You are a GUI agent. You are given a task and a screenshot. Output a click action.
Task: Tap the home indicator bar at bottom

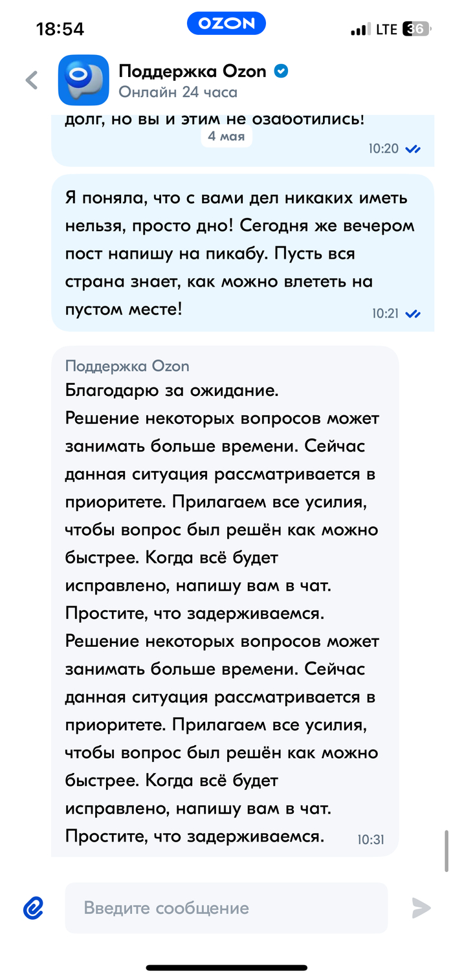(226, 968)
